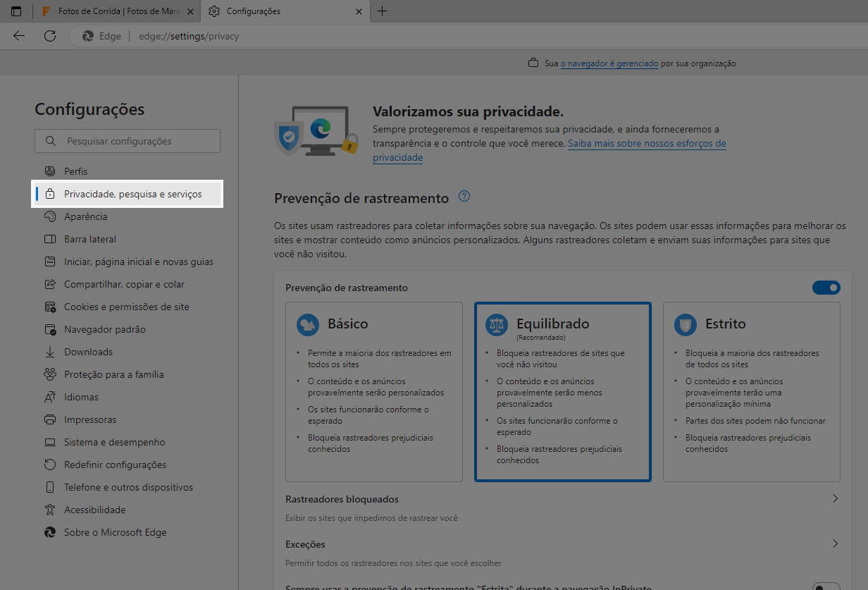This screenshot has width=868, height=590.
Task: Click the Redefinir configurações reset icon
Action: click(49, 465)
